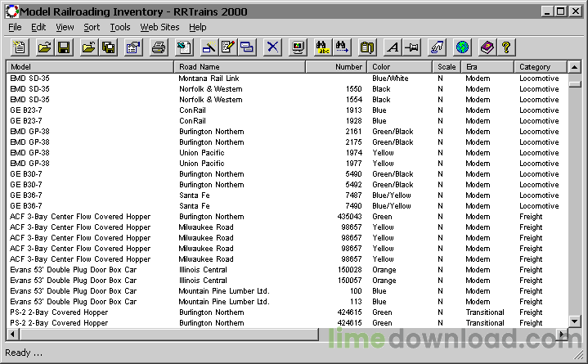
Task: Click the vertical scrollbar thumb
Action: point(574,84)
